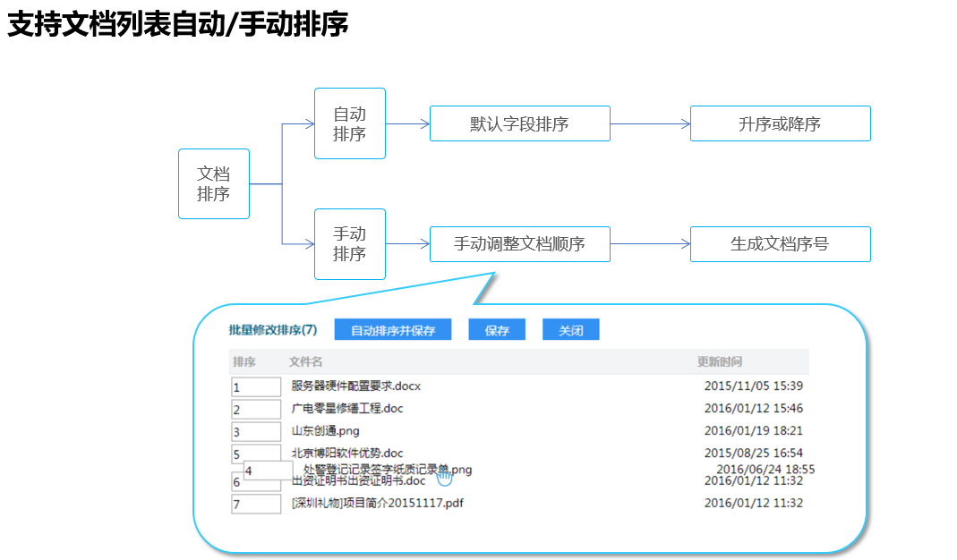Focus the sort number field containing 5
The image size is (957, 560).
tap(256, 454)
